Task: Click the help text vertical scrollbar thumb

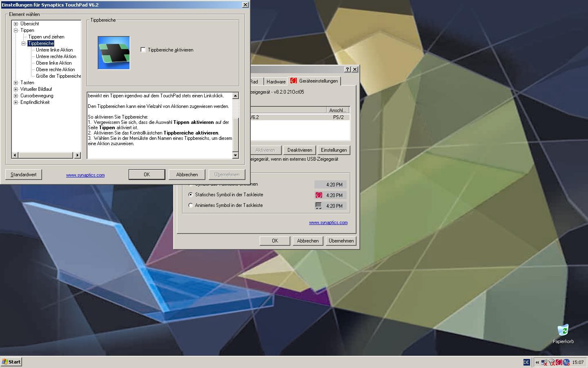Action: (x=236, y=135)
